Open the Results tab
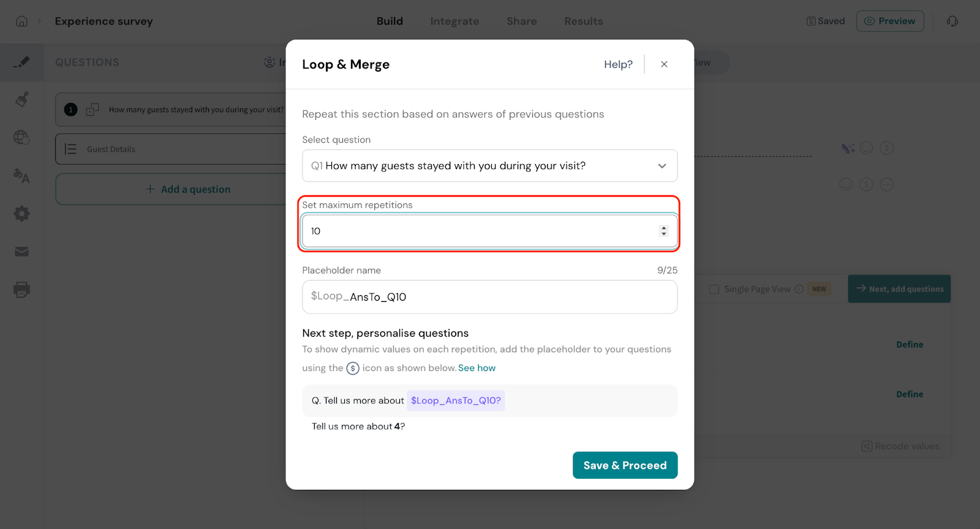The image size is (980, 529). [583, 21]
